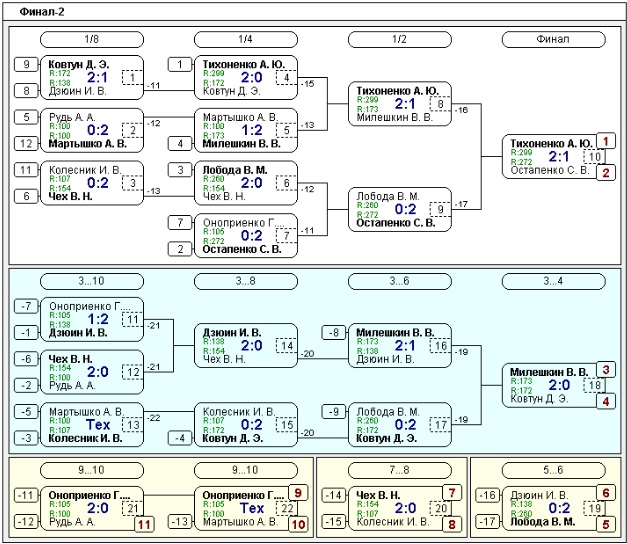The image size is (627, 544).
Task: Click seed box -9 beside Лобода in 3...6
Action: [333, 412]
